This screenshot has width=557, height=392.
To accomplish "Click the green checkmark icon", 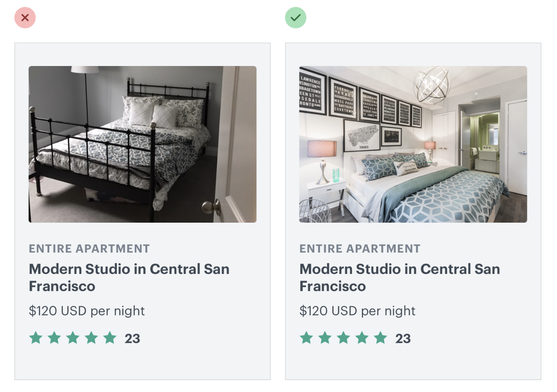I will pos(296,18).
